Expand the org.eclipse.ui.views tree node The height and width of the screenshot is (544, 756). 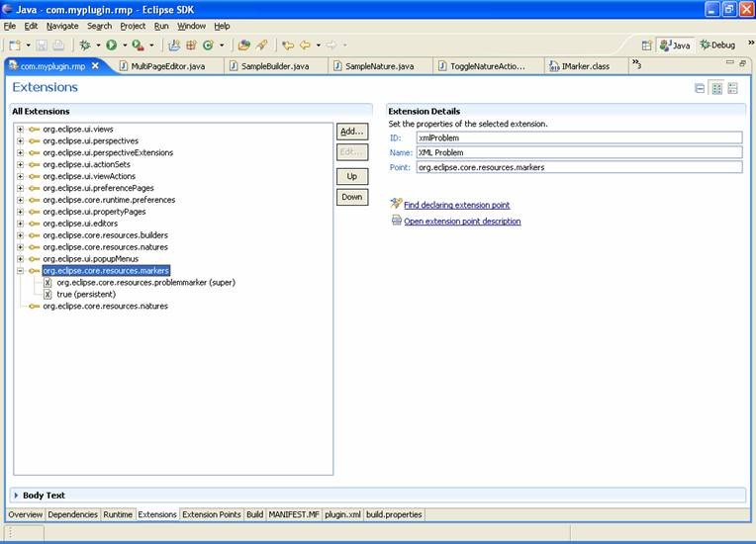[20, 129]
